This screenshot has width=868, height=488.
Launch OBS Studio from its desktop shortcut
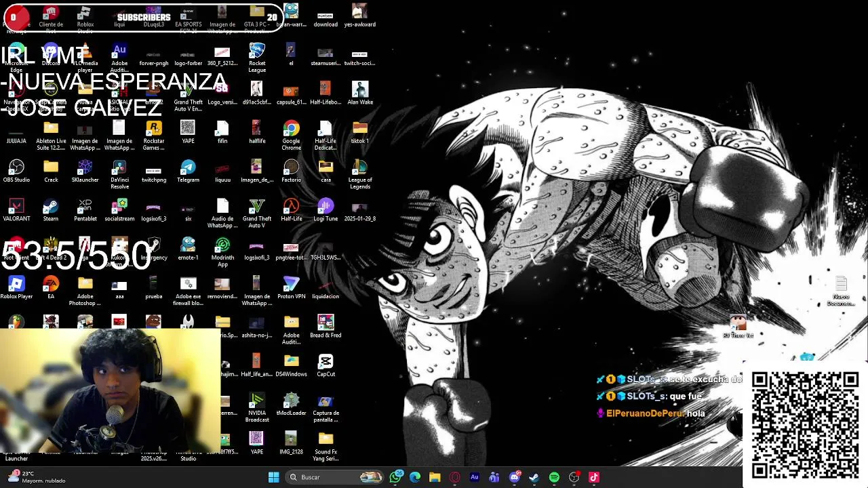tap(16, 171)
